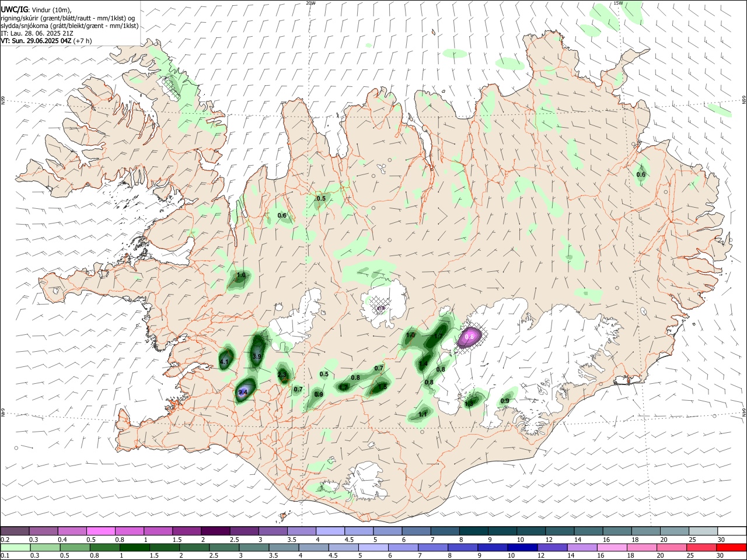Click the dark purple 2 swatch in upper legend
Image resolution: width=747 pixels, height=560 pixels.
click(x=215, y=531)
